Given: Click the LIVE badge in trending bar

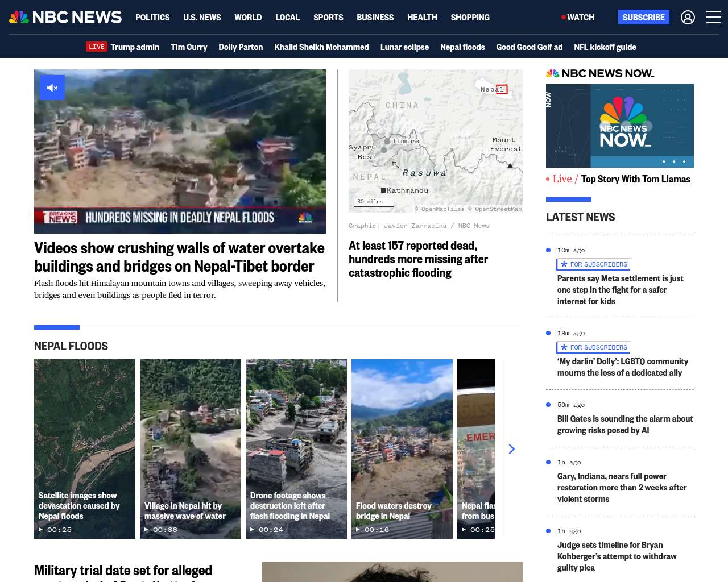Looking at the screenshot, I should (97, 47).
